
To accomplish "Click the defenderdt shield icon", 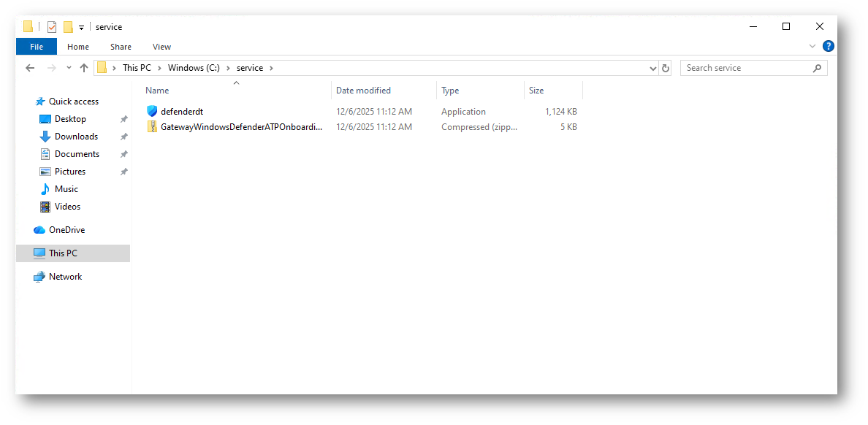I will (x=152, y=111).
